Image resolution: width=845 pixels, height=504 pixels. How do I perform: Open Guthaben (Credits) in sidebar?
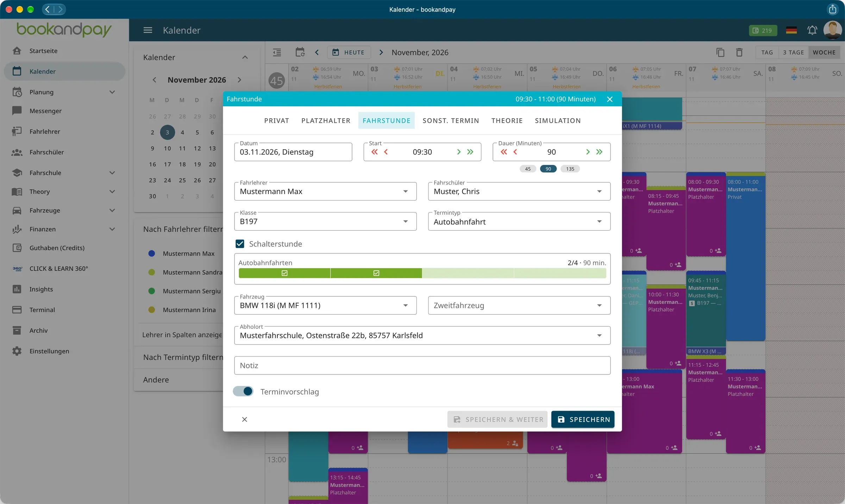coord(64,248)
